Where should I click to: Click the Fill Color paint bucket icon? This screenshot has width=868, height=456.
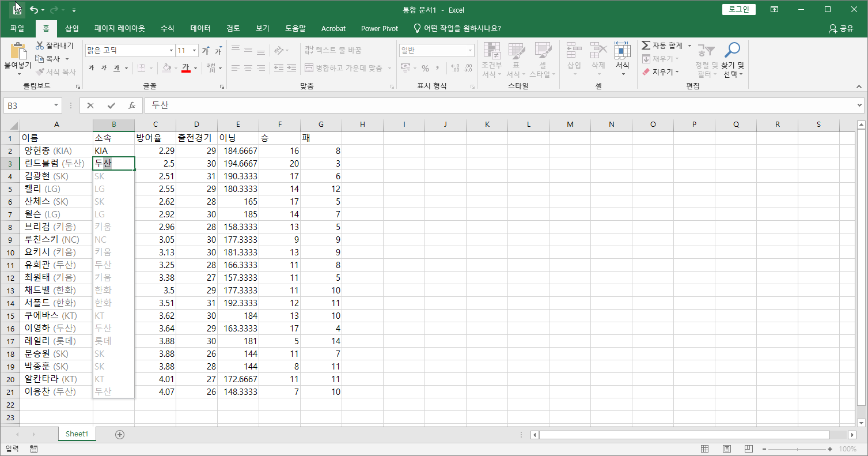tap(166, 68)
